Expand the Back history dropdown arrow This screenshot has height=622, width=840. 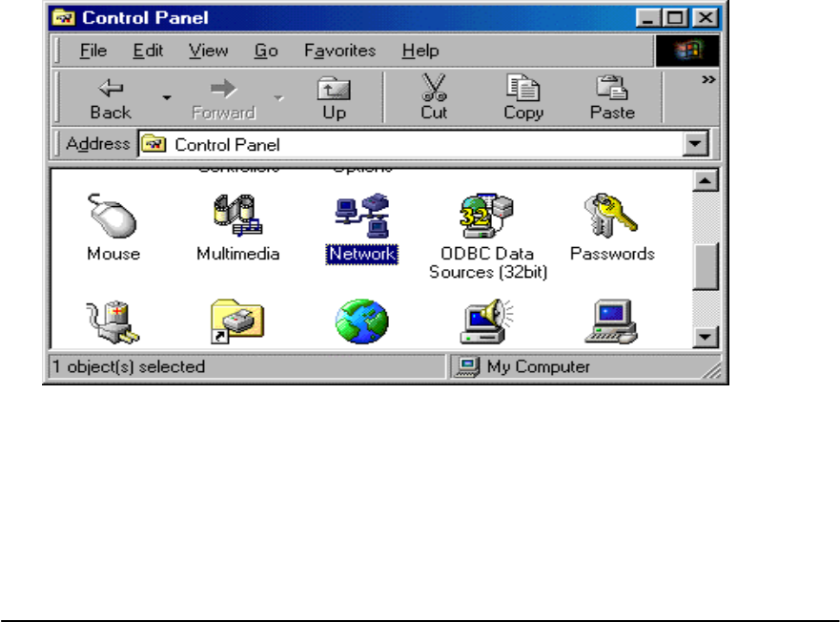click(167, 97)
